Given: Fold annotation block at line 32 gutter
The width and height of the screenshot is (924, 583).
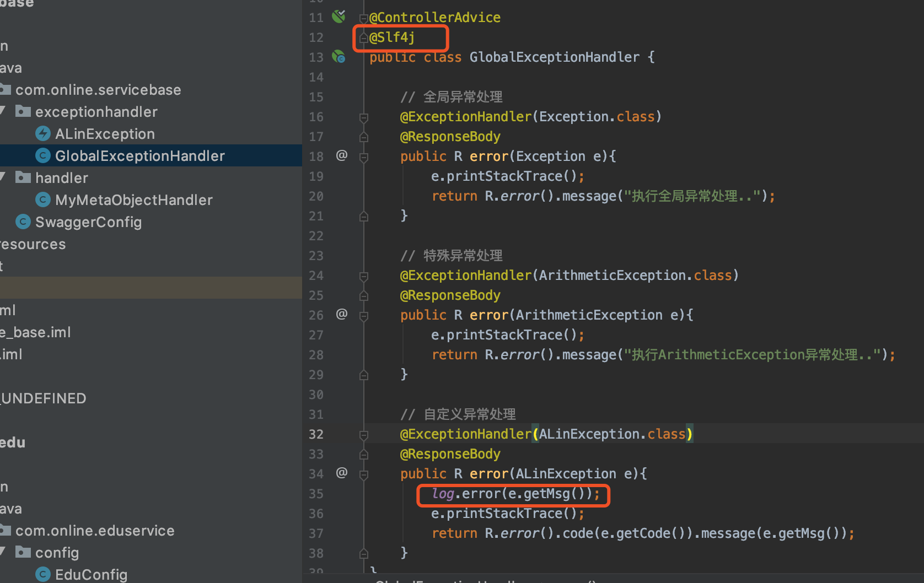Looking at the screenshot, I should tap(363, 435).
